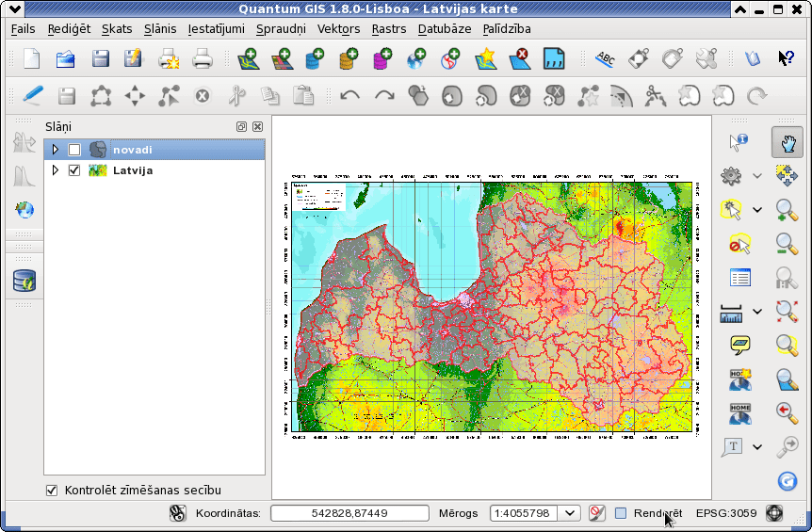Close the Slāņi panel
Viewport: 812px width, 532px height.
(x=257, y=127)
